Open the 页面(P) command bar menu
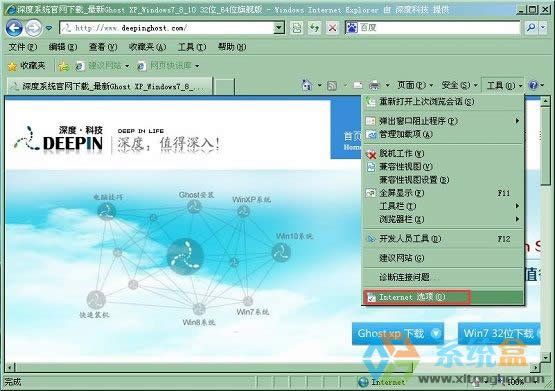This screenshot has width=555, height=391. click(415, 85)
